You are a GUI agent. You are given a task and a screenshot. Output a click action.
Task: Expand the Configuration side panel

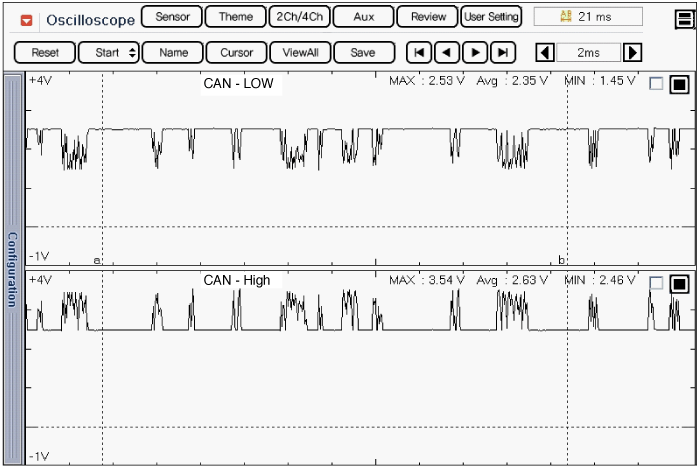[x=13, y=269]
